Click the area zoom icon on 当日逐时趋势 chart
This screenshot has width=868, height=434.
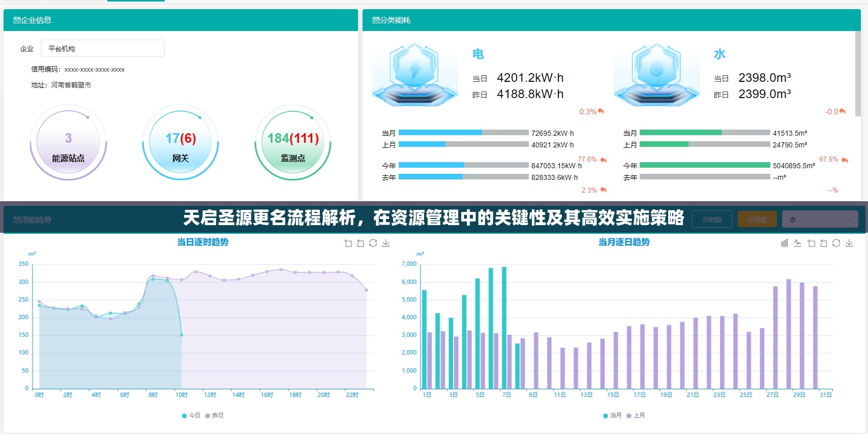coord(348,243)
